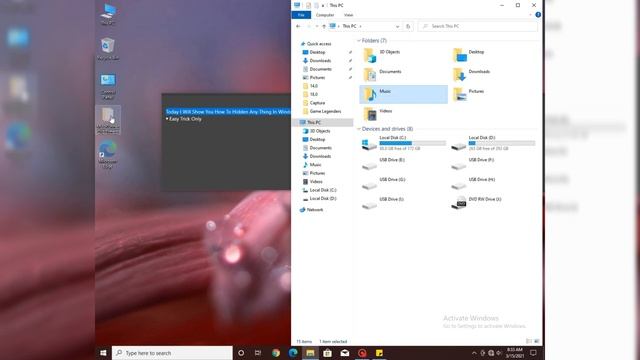This screenshot has height=360, width=640.
Task: Open the View tab in Explorer ribbon
Action: 348,15
